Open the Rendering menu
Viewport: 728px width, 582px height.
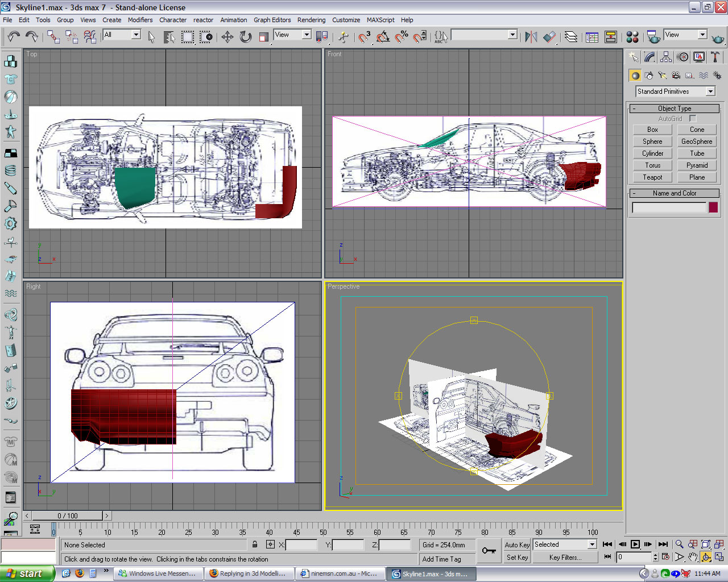[311, 20]
